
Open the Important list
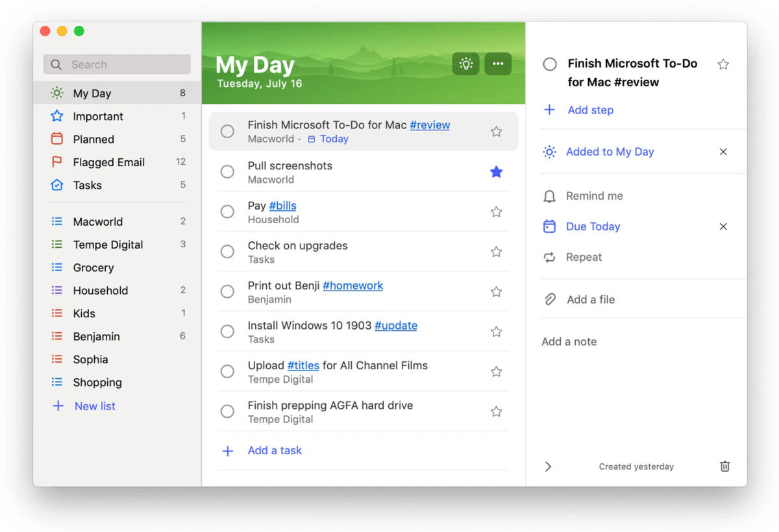tap(117, 116)
